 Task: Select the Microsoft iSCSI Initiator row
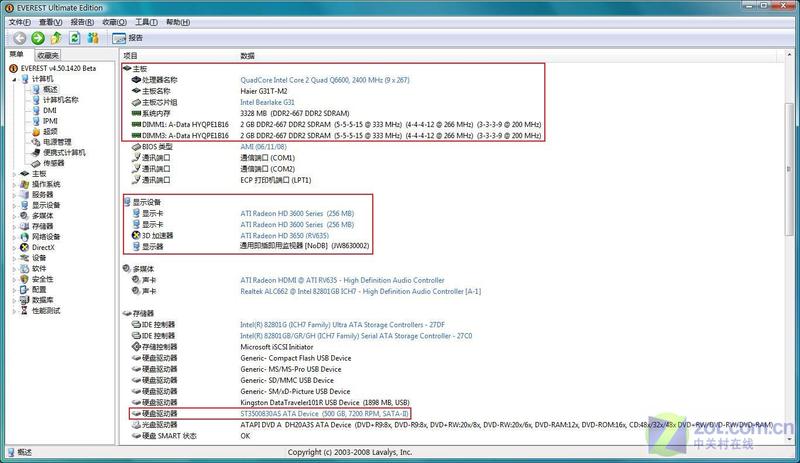tap(277, 347)
